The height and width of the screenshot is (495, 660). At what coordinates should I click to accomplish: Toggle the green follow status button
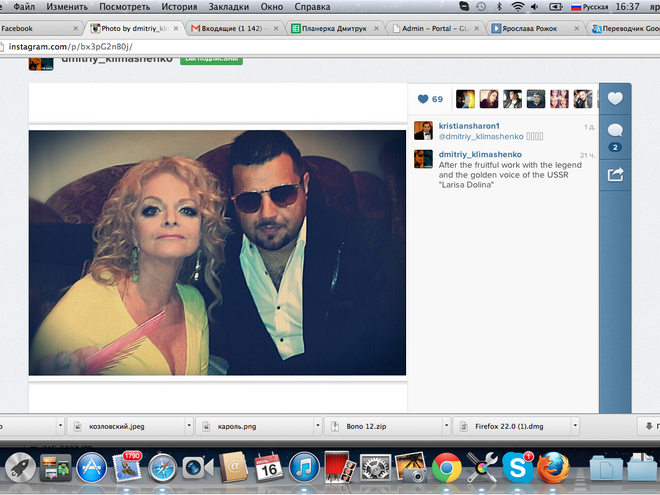(x=211, y=59)
